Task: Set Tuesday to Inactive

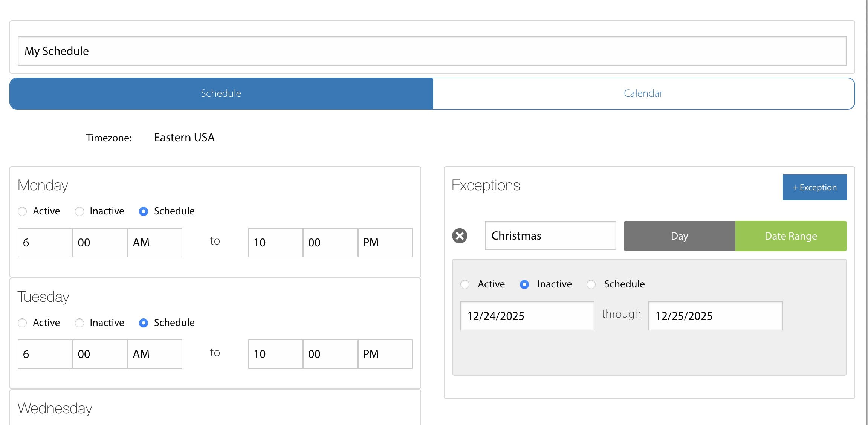Action: point(79,323)
